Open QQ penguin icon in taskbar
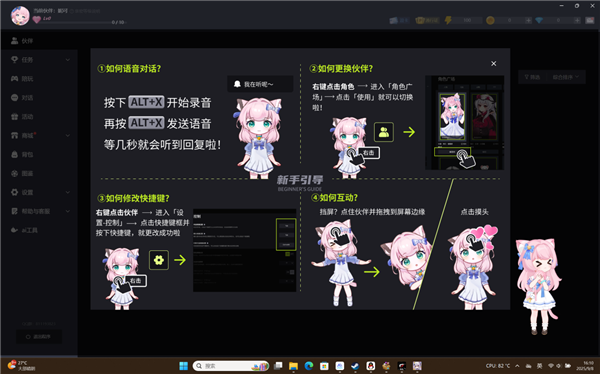Image resolution: width=600 pixels, height=374 pixels. point(370,366)
